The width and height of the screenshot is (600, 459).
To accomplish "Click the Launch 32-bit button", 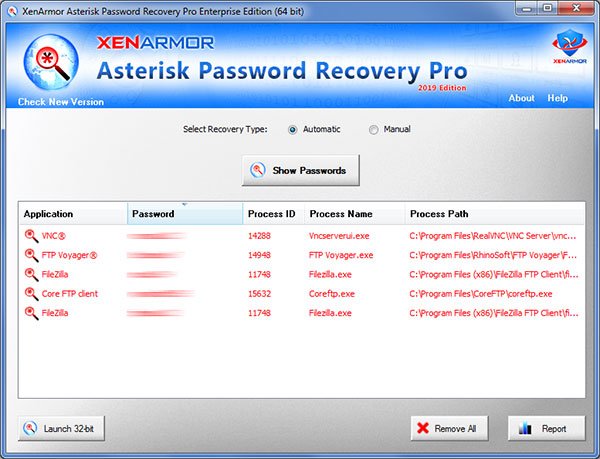I will click(x=61, y=428).
